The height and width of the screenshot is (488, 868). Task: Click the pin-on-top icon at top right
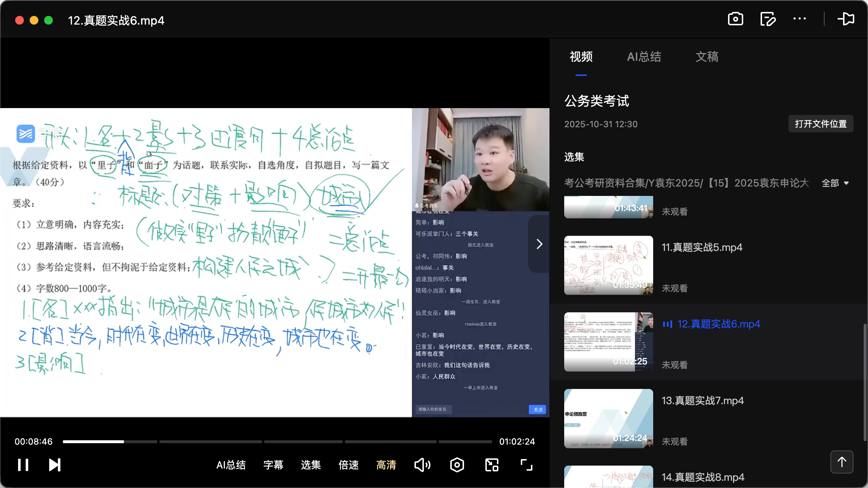[x=846, y=19]
